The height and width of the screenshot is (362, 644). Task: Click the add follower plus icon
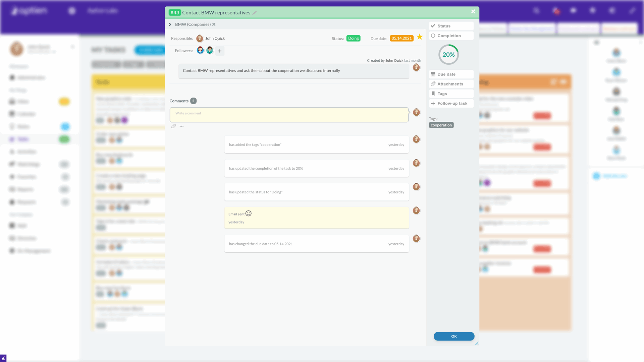(220, 50)
